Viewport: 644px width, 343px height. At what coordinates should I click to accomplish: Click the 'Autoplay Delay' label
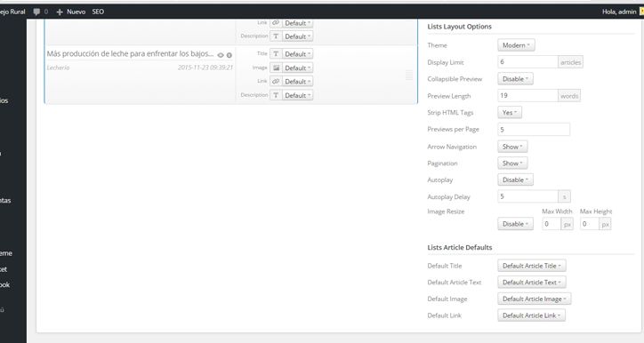point(448,197)
